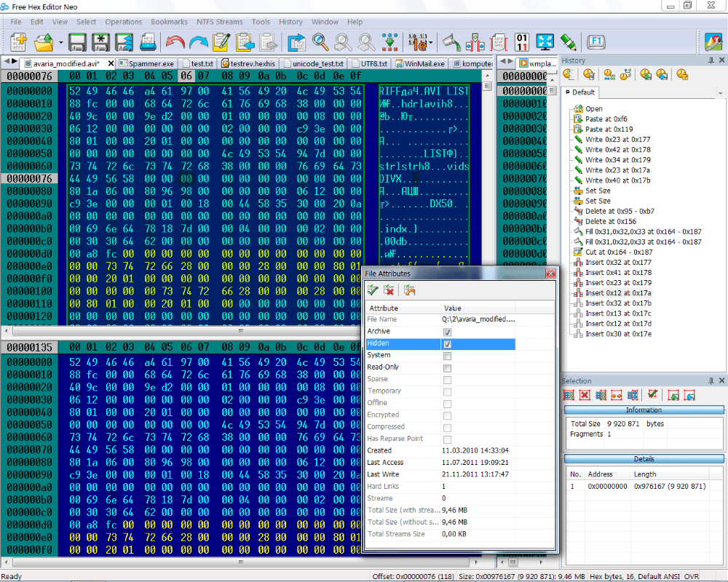Click the full screen monitor icon

pos(545,42)
